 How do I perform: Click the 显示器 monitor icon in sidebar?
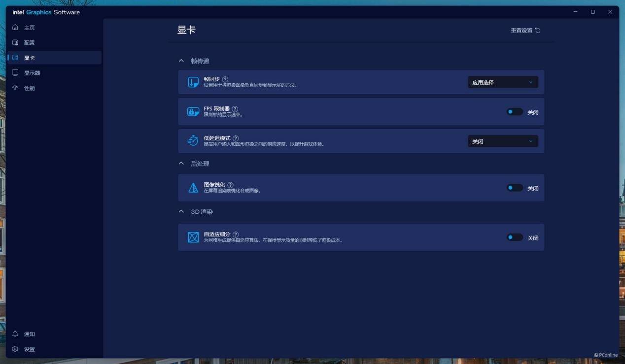tap(15, 73)
